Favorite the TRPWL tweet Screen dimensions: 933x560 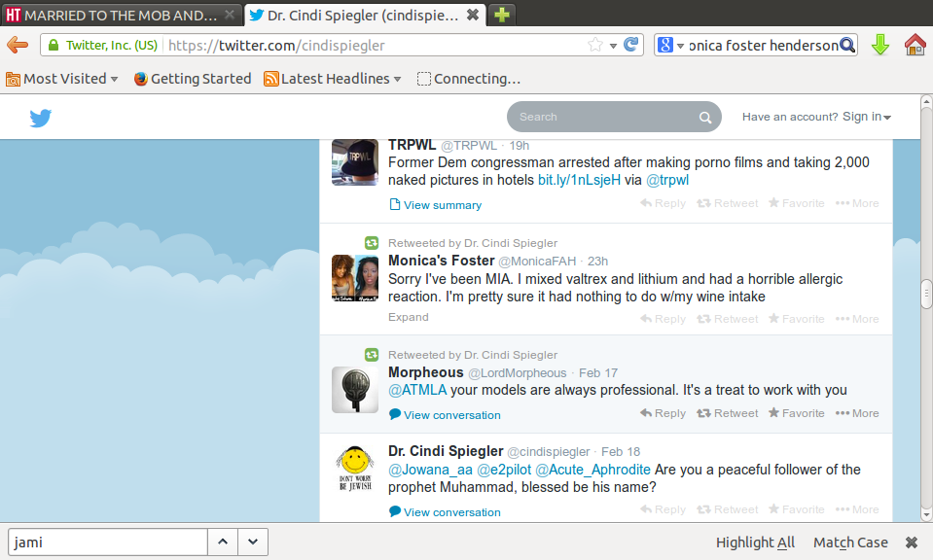[x=796, y=203]
